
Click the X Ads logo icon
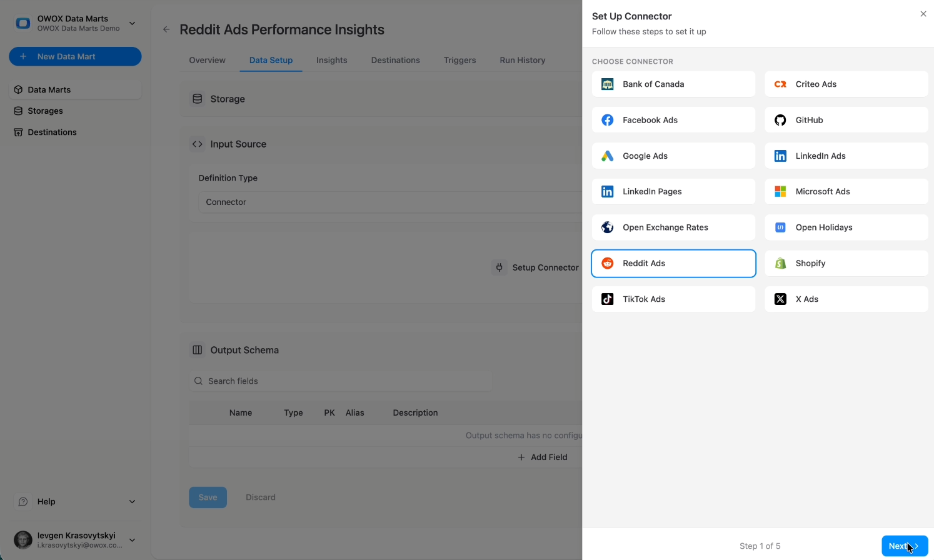click(x=780, y=299)
